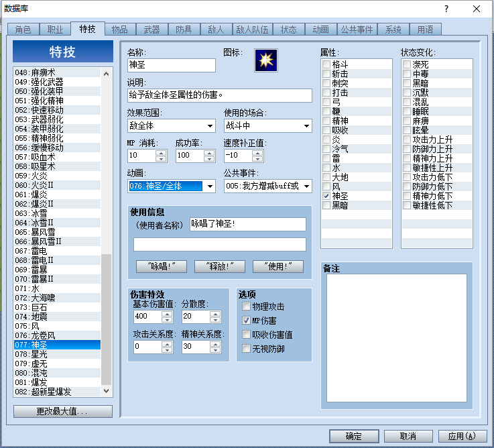
Task: Click the 说明 description field
Action: coord(220,95)
